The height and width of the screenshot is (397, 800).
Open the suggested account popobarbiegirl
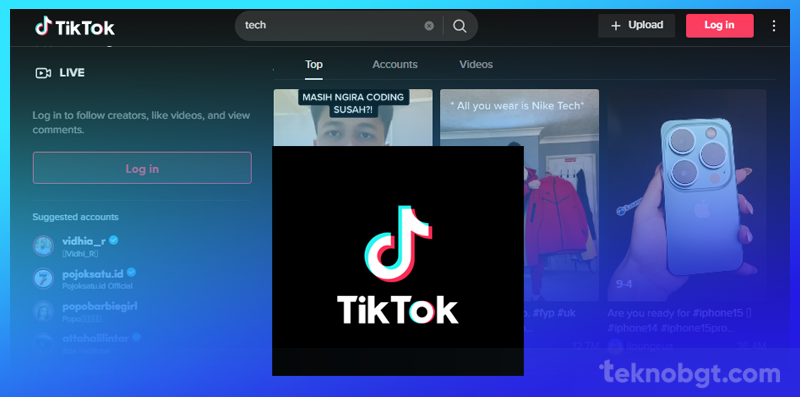pos(99,307)
